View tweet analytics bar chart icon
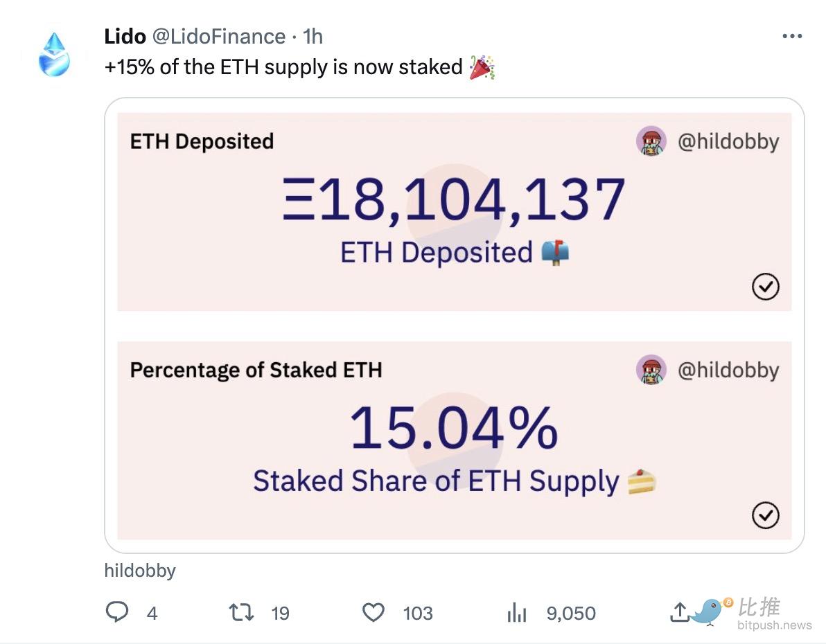This screenshot has width=826, height=644. pos(517,612)
